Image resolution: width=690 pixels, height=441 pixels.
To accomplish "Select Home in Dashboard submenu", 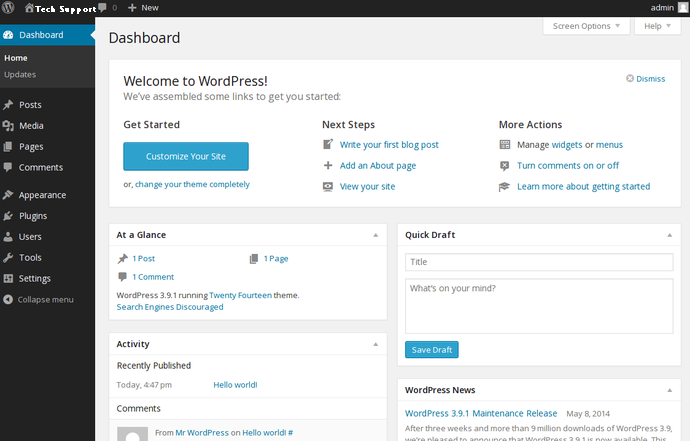I will point(16,58).
